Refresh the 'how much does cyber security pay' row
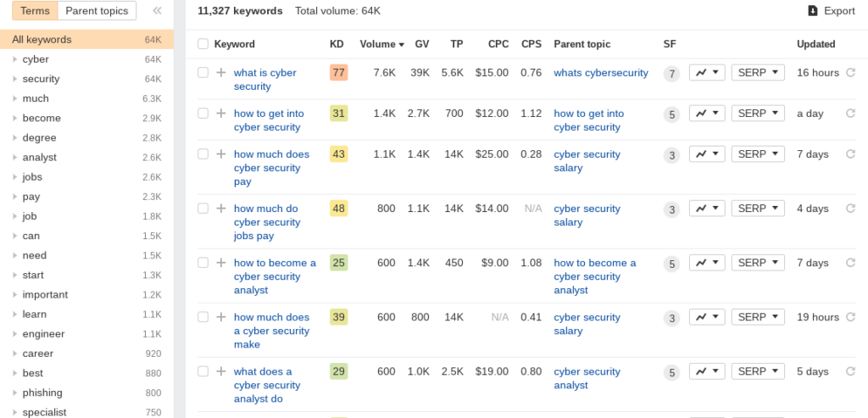The width and height of the screenshot is (868, 418). pos(850,154)
